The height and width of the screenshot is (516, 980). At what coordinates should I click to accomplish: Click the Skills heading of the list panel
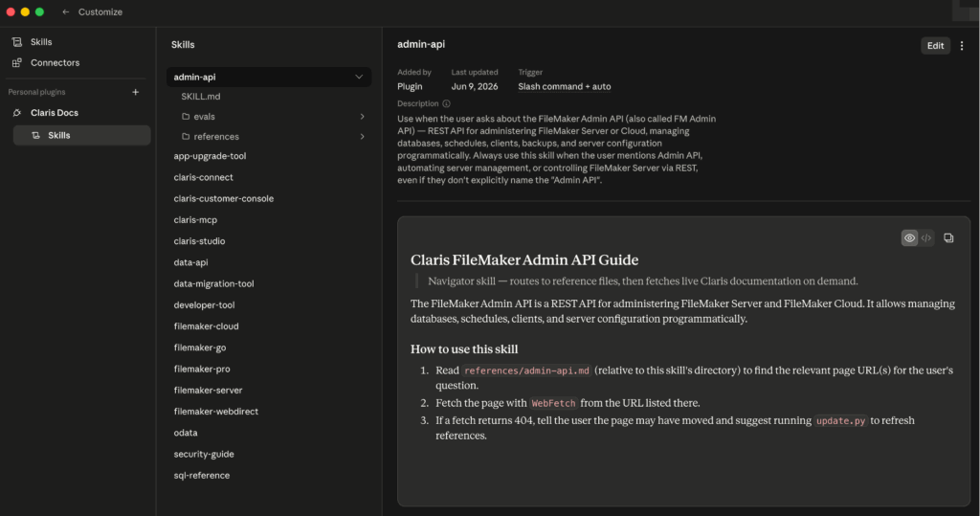click(183, 44)
